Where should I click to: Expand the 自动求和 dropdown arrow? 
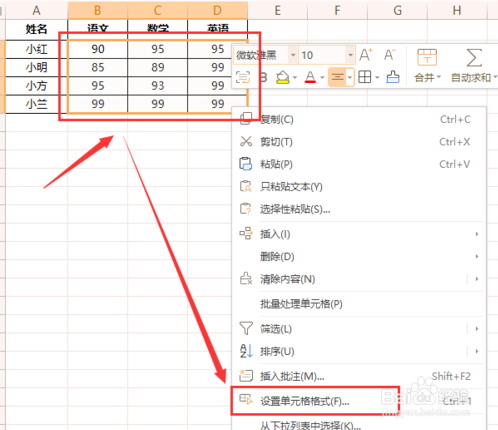[495, 77]
